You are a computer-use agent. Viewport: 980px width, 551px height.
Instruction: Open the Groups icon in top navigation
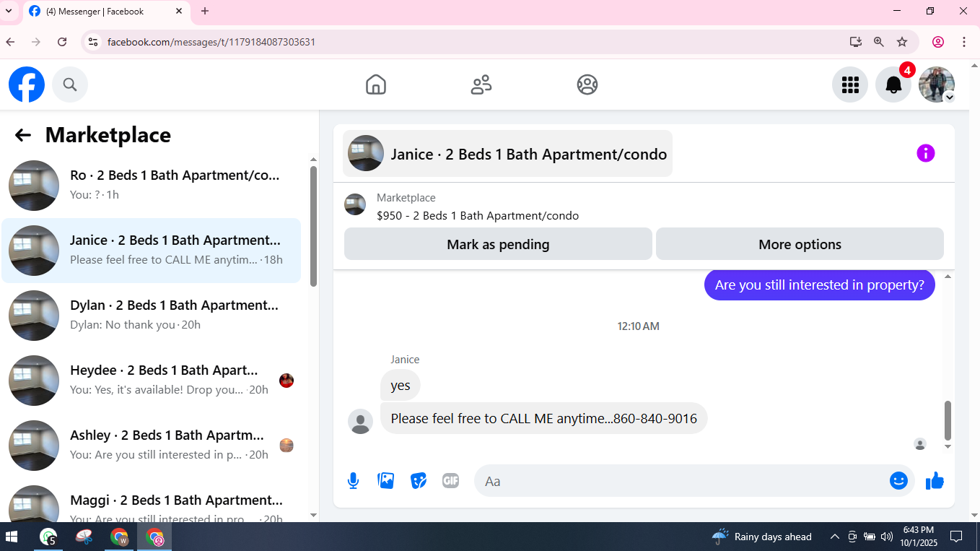[587, 84]
